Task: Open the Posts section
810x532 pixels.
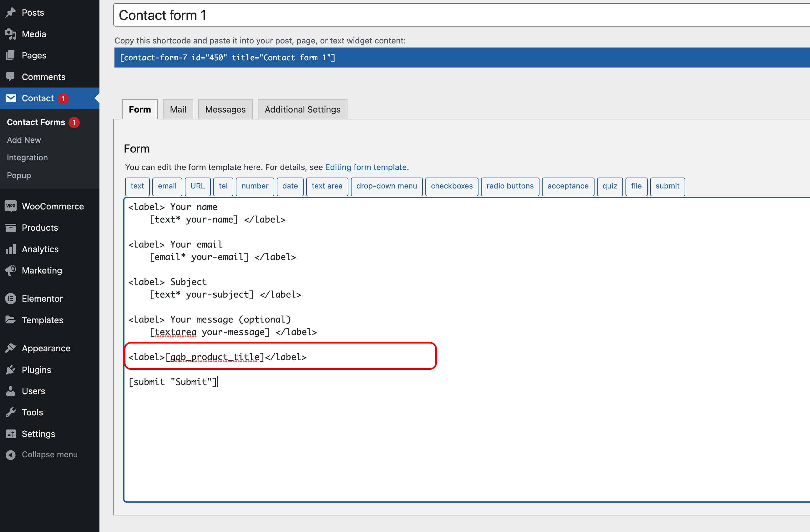Action: coord(33,12)
